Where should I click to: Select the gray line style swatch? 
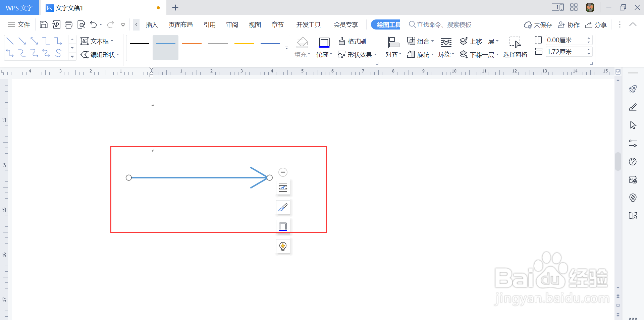[x=218, y=44]
